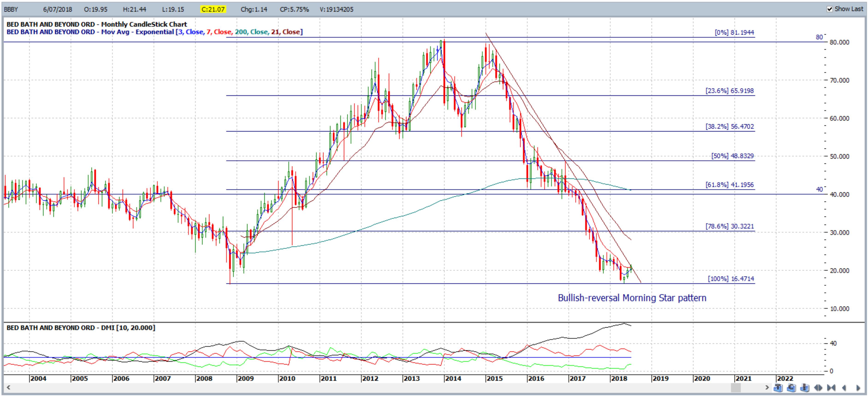Click the low value L:19.15
Screen dimensions: 868x396
[x=173, y=9]
